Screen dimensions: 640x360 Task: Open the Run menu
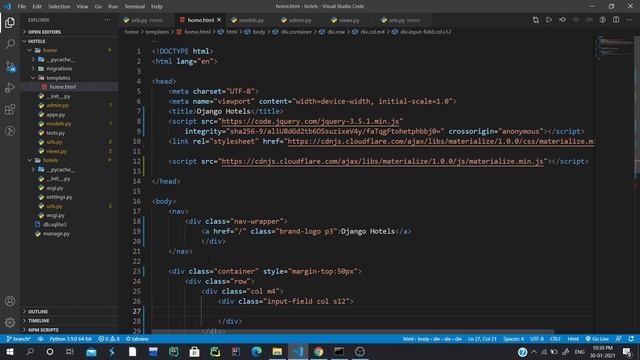point(113,7)
